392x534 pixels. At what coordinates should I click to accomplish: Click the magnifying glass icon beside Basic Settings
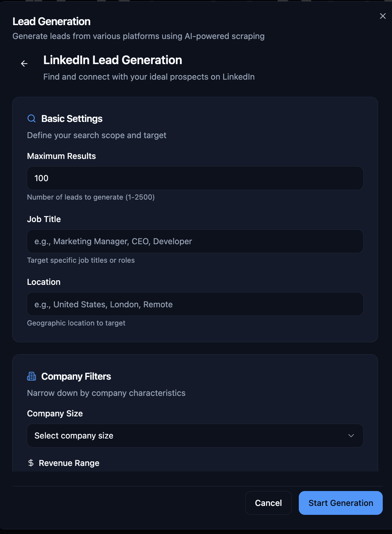click(31, 119)
